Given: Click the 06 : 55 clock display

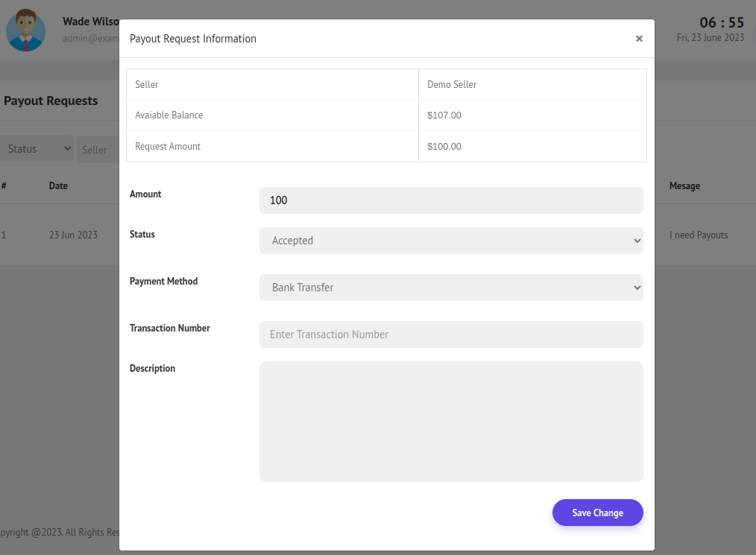Looking at the screenshot, I should (x=721, y=22).
